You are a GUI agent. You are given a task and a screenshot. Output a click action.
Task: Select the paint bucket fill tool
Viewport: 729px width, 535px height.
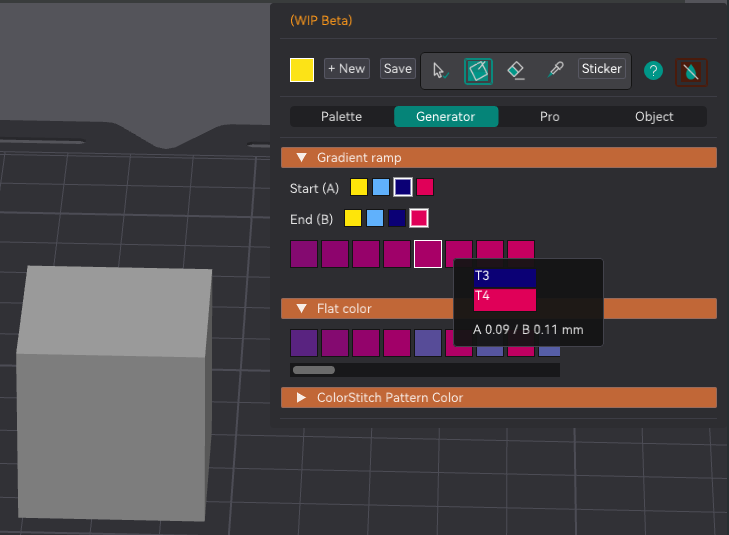(x=478, y=72)
